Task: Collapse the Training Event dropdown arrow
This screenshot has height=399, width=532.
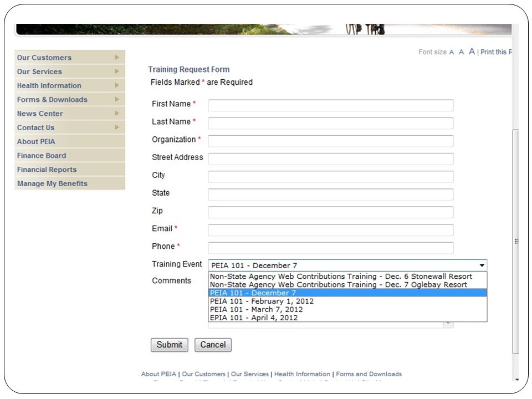Action: [482, 265]
